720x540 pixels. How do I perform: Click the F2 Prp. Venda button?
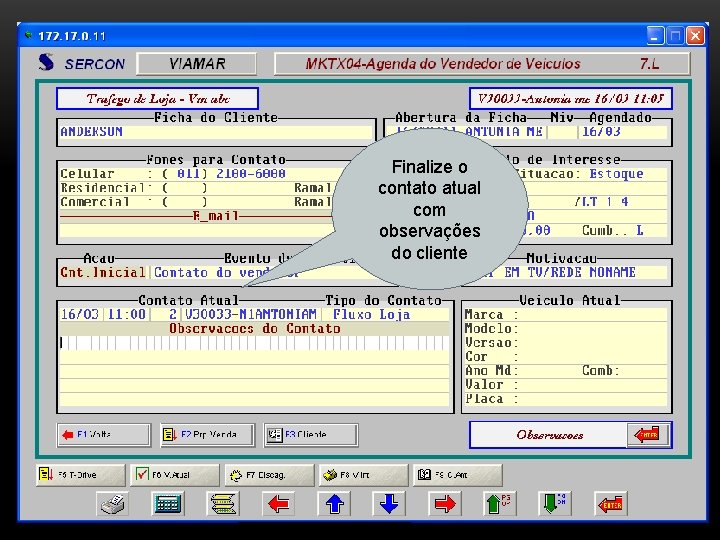click(207, 434)
